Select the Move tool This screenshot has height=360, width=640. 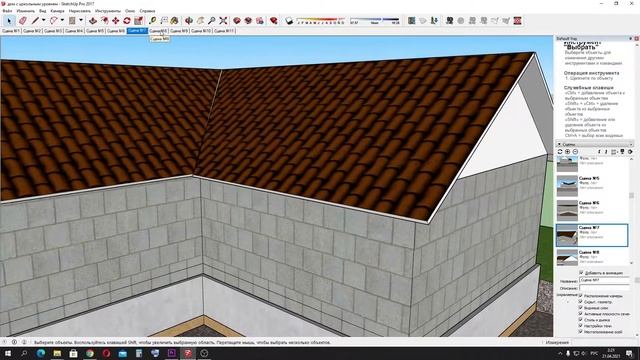click(x=116, y=20)
